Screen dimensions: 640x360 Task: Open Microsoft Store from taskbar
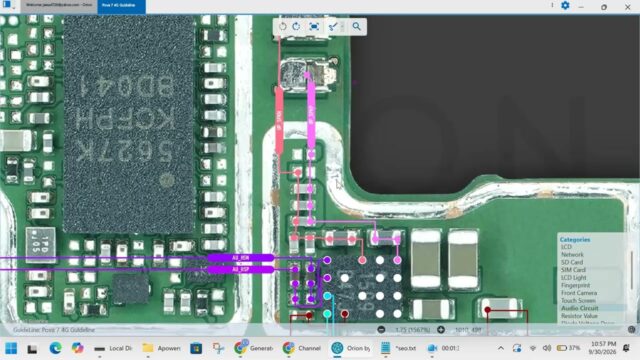click(x=196, y=349)
